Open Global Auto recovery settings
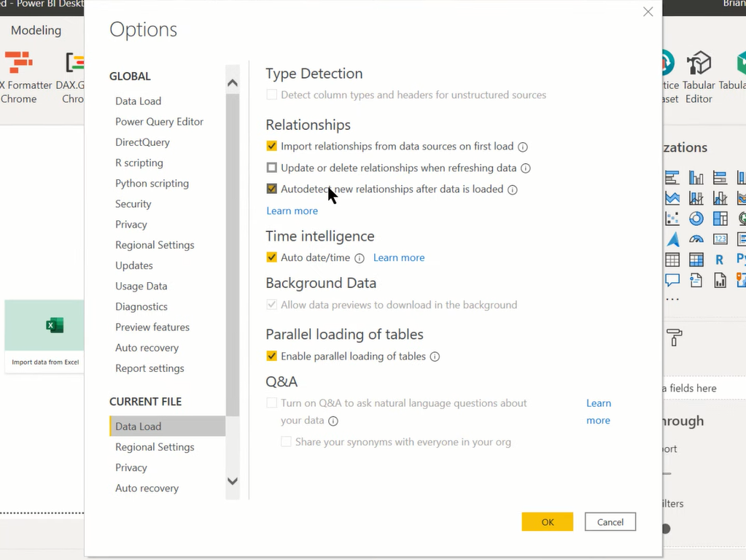746x560 pixels. click(x=147, y=347)
